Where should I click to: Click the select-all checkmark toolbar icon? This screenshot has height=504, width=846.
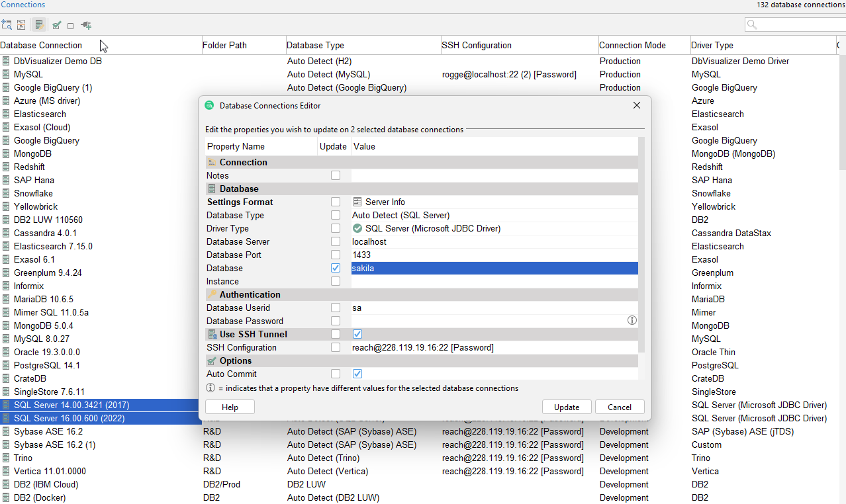(56, 25)
